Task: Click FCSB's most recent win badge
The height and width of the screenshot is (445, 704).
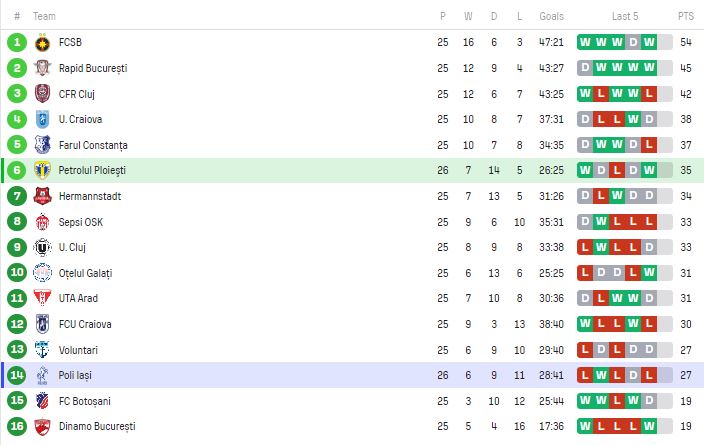Action: (x=650, y=42)
